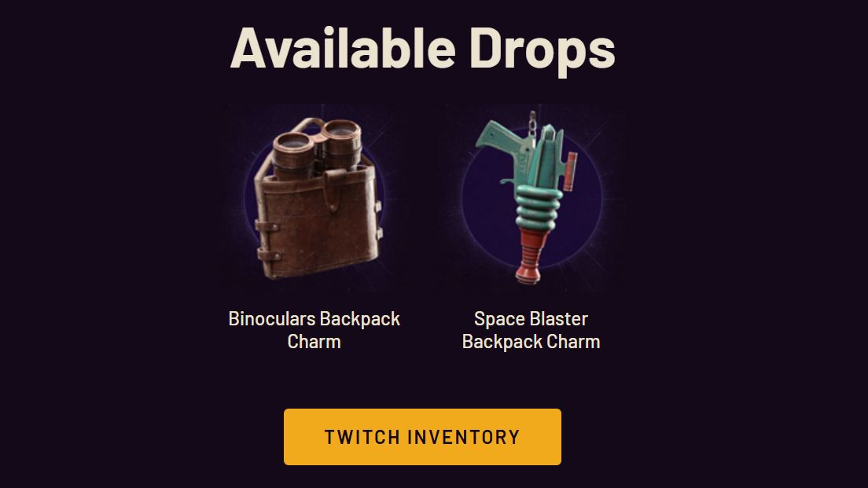Click the chain atop the space blaster
868x488 pixels.
coord(532,124)
